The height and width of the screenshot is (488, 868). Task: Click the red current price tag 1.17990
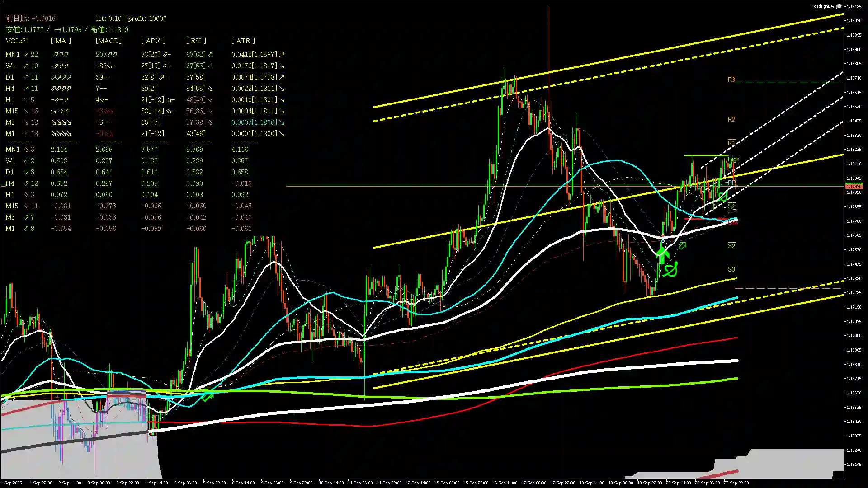coord(854,186)
